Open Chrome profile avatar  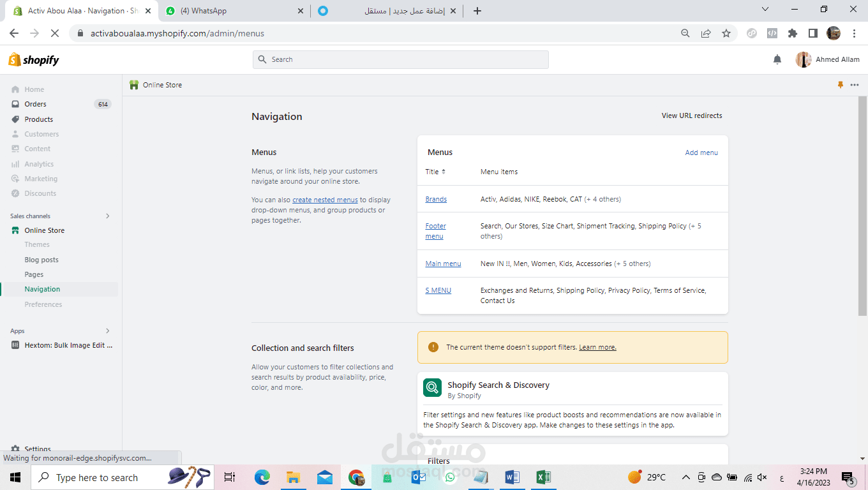pyautogui.click(x=834, y=33)
